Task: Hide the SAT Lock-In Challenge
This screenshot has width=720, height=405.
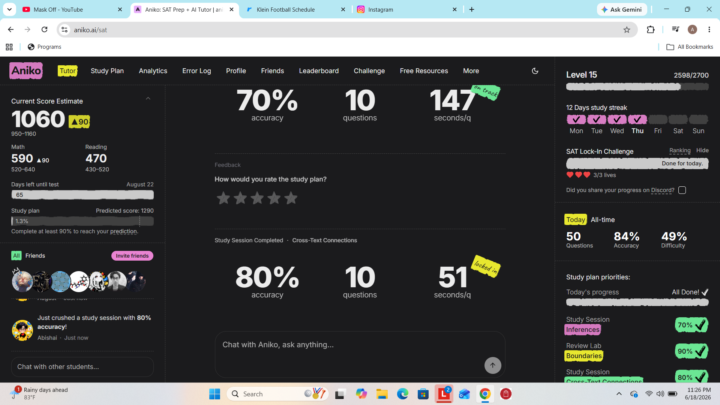Action: point(702,151)
